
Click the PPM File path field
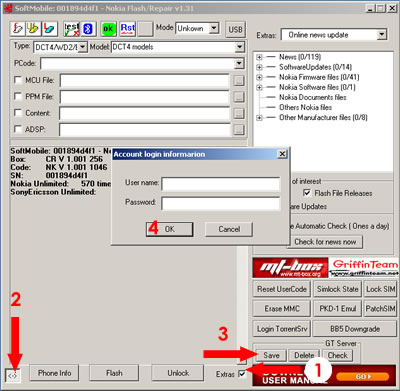pos(145,97)
